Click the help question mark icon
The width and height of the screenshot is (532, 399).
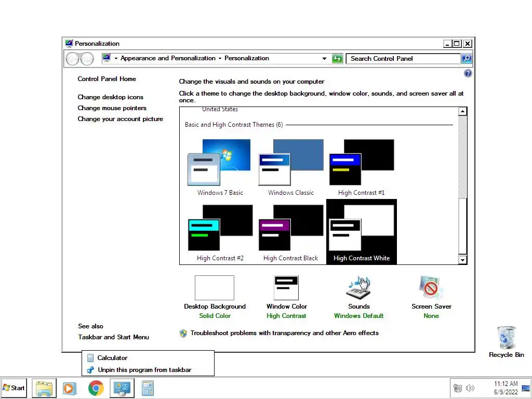[468, 73]
